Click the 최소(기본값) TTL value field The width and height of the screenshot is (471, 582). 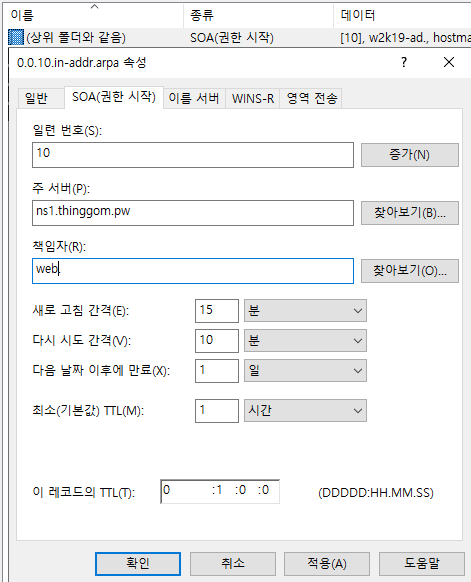(x=217, y=411)
